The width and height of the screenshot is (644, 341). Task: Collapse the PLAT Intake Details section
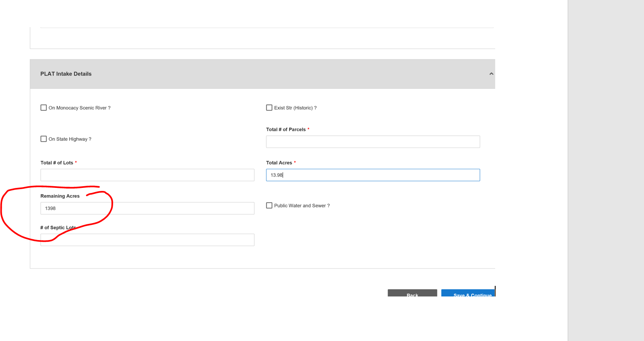[x=491, y=74]
